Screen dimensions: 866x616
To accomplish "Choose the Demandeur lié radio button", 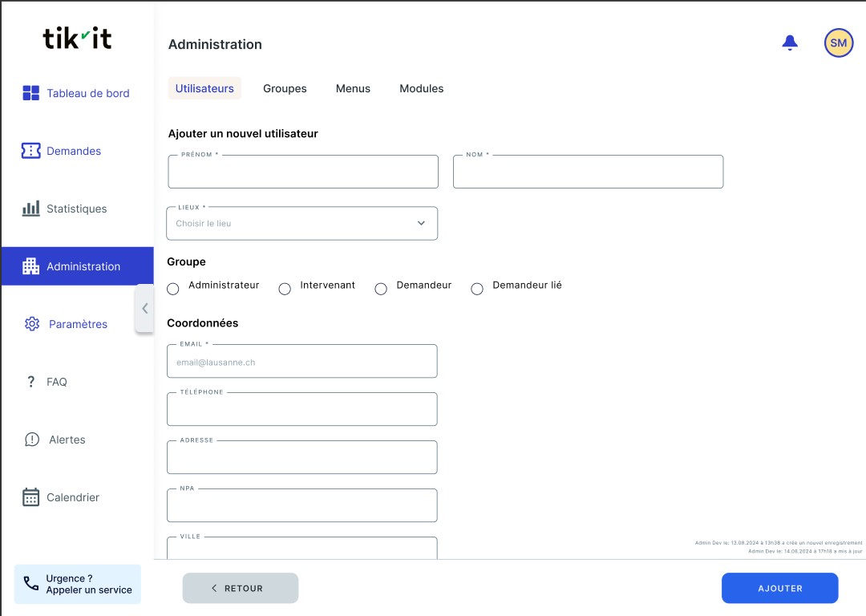I will coord(477,289).
